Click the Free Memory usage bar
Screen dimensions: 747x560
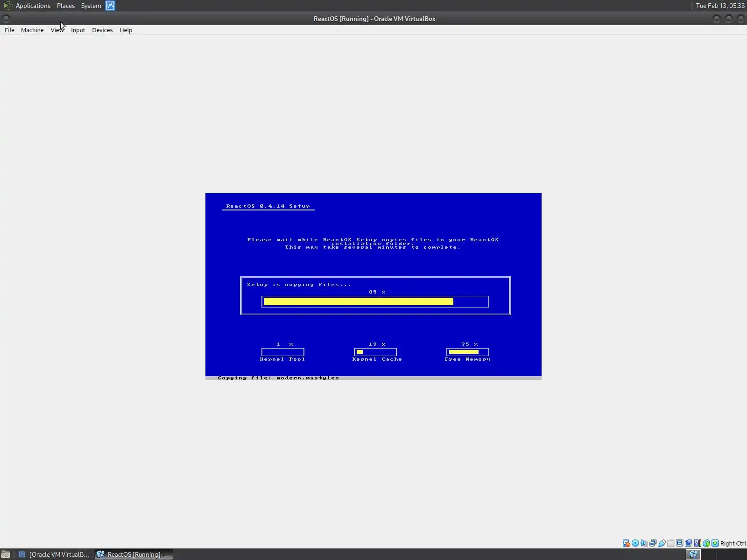468,352
